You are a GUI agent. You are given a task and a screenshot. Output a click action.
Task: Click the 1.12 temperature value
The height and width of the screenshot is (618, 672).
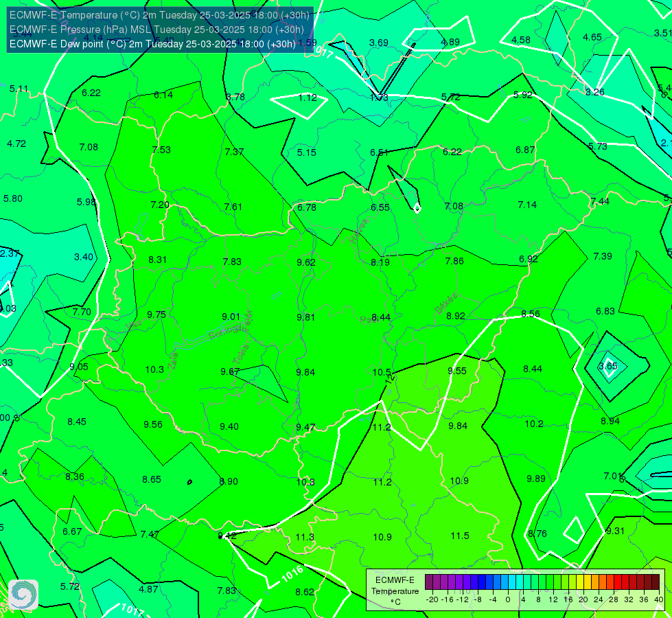(x=308, y=98)
